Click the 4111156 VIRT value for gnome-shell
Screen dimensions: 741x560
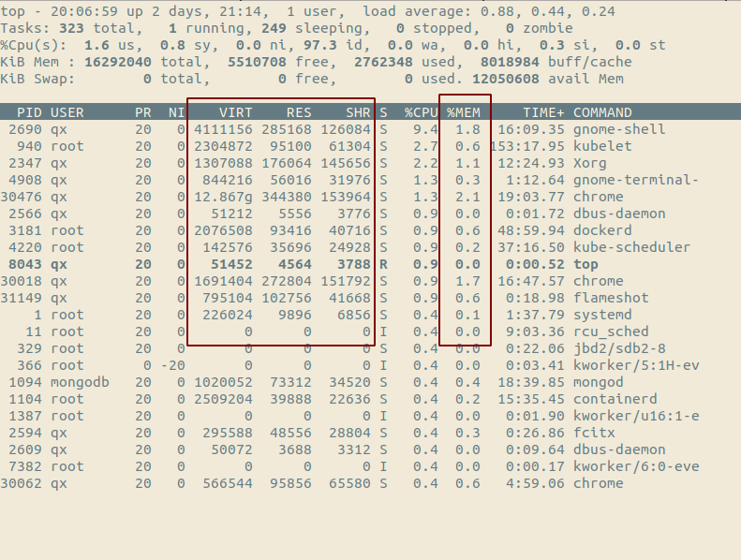click(x=223, y=129)
